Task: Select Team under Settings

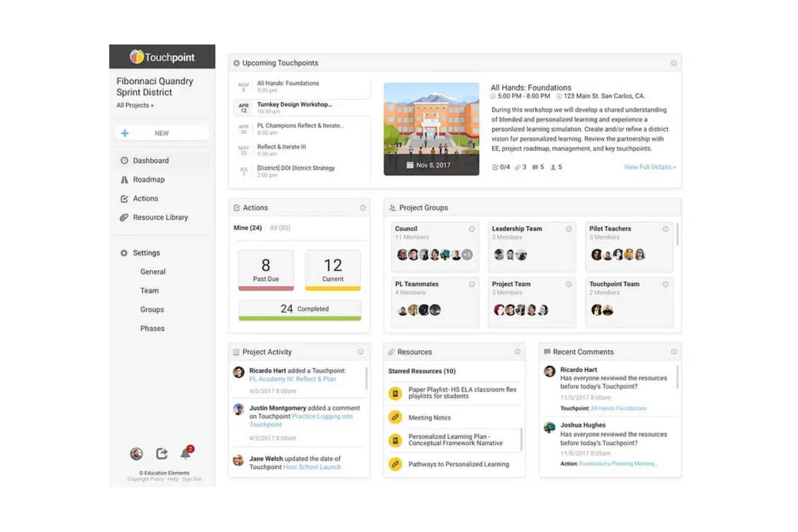Action: coord(149,291)
